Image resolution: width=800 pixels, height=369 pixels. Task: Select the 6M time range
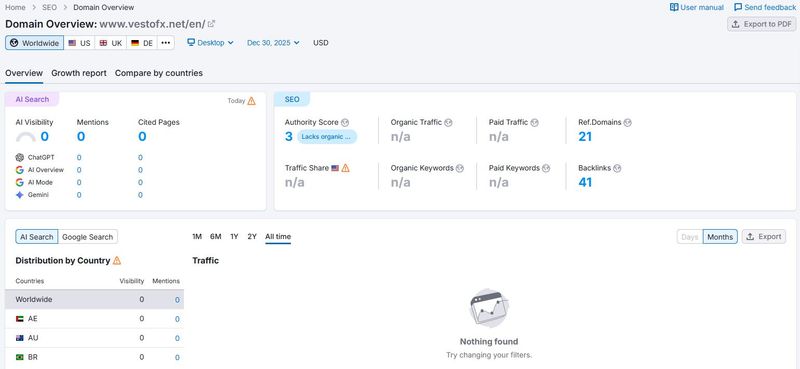coord(216,236)
